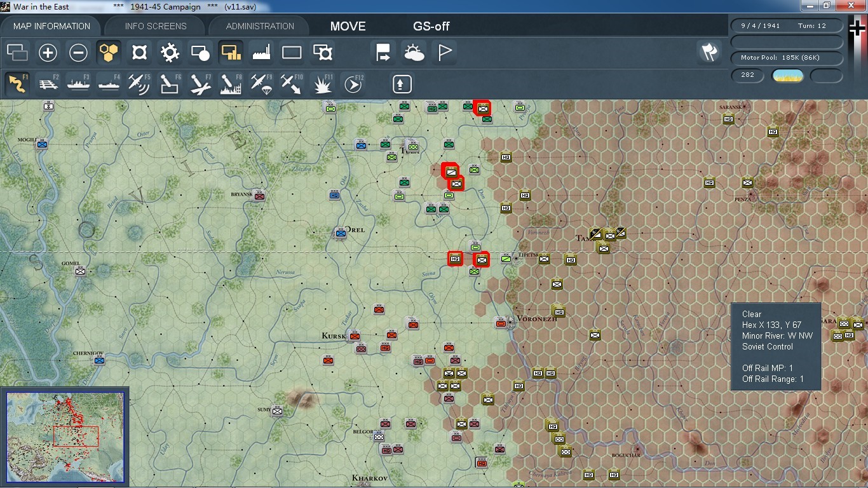868x488 pixels.
Task: Show factory locations using factory icon
Action: [x=261, y=53]
